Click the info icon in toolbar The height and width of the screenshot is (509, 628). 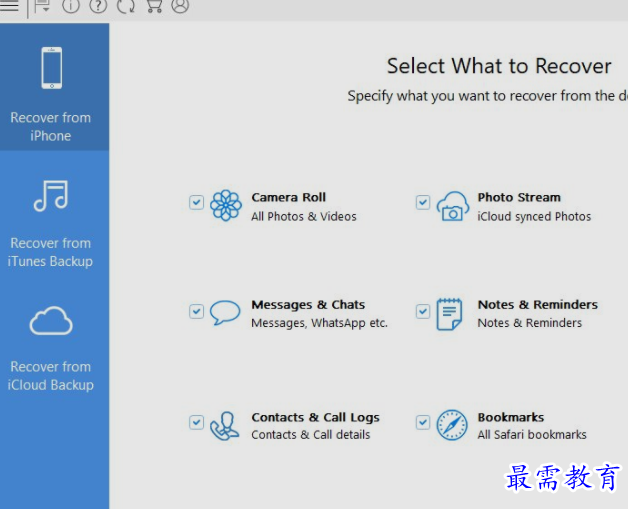pyautogui.click(x=71, y=6)
